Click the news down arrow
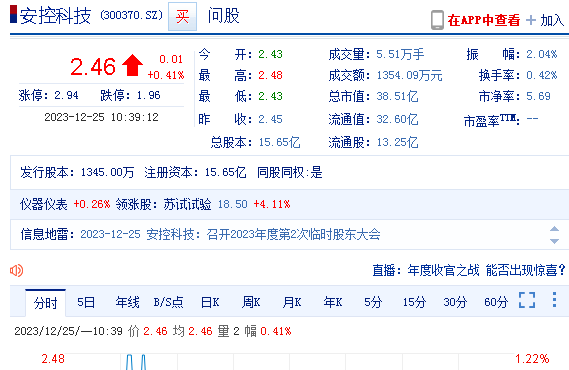Viewport: 569px width, 370px height. [x=554, y=241]
